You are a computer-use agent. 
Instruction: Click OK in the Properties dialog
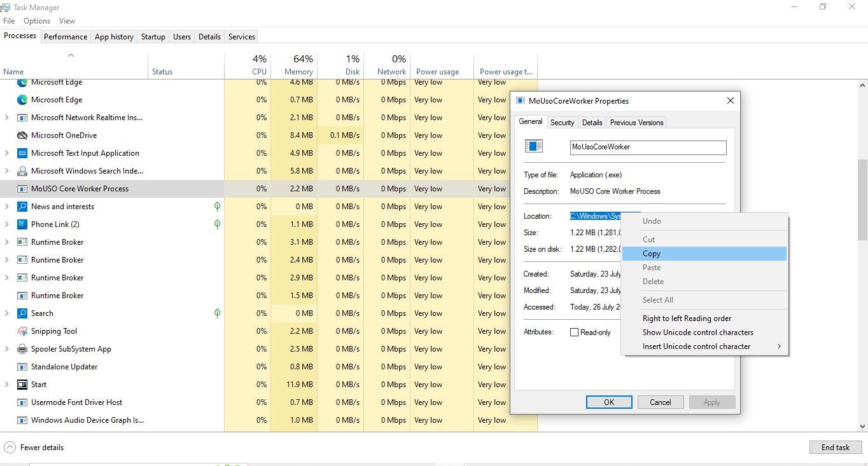click(x=609, y=402)
